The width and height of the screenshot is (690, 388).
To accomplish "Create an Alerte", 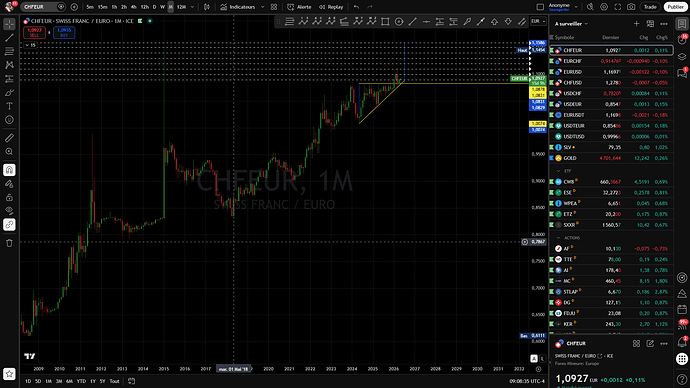I will click(299, 7).
